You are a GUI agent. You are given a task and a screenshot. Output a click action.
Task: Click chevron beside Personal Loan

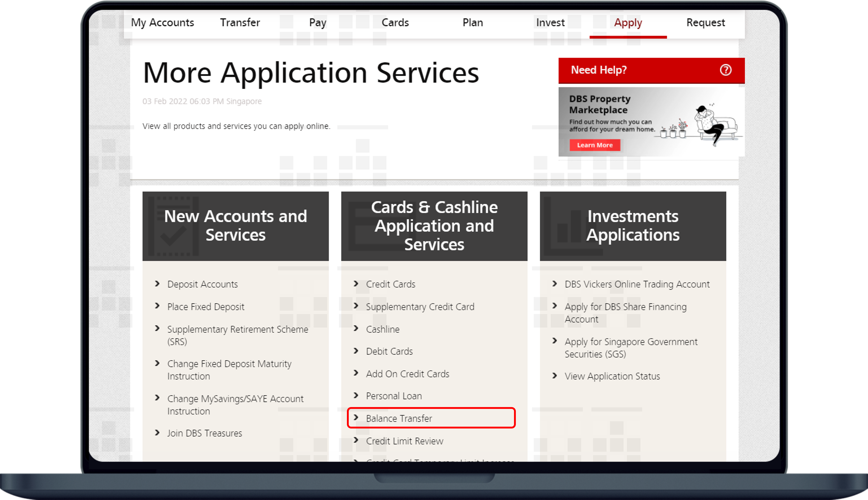click(x=356, y=395)
